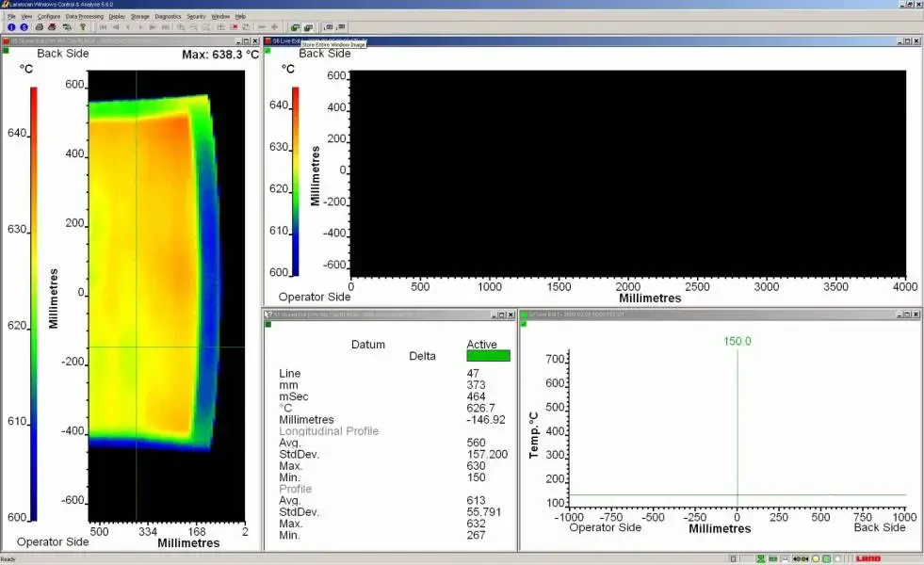Click the green Active status box
This screenshot has width=924, height=565.
(x=488, y=356)
